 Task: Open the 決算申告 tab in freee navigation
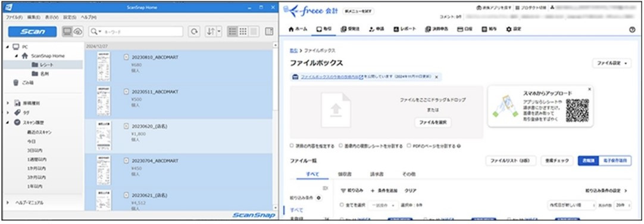click(x=436, y=29)
